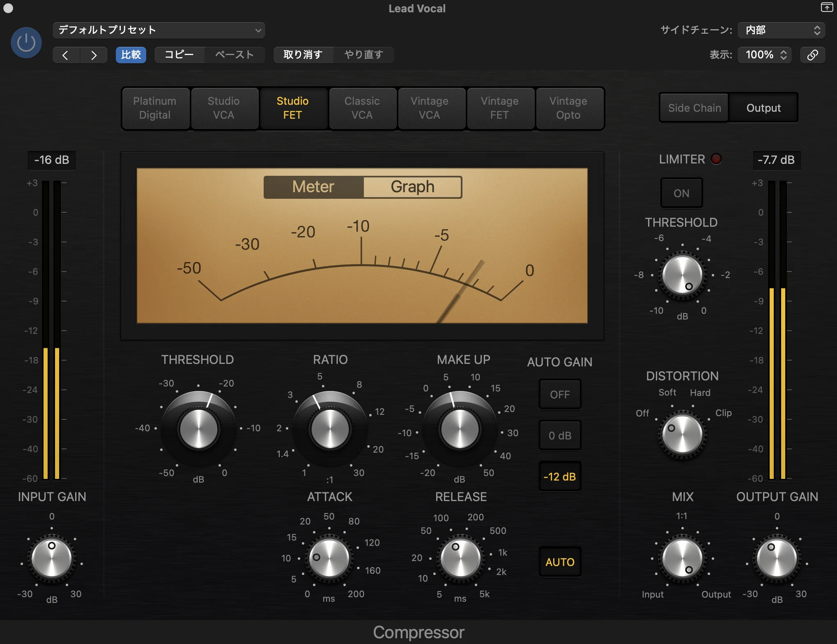Click the Limiter Threshold knob
This screenshot has width=837, height=644.
tap(682, 275)
